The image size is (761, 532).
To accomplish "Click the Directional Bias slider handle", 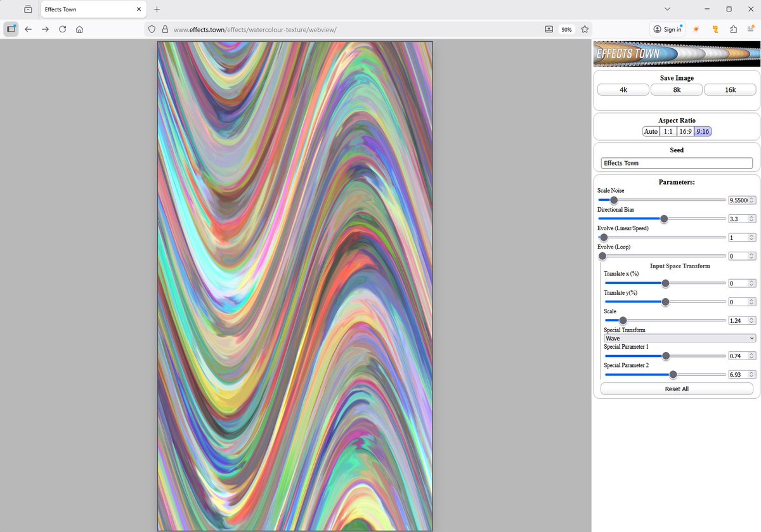I will (664, 219).
